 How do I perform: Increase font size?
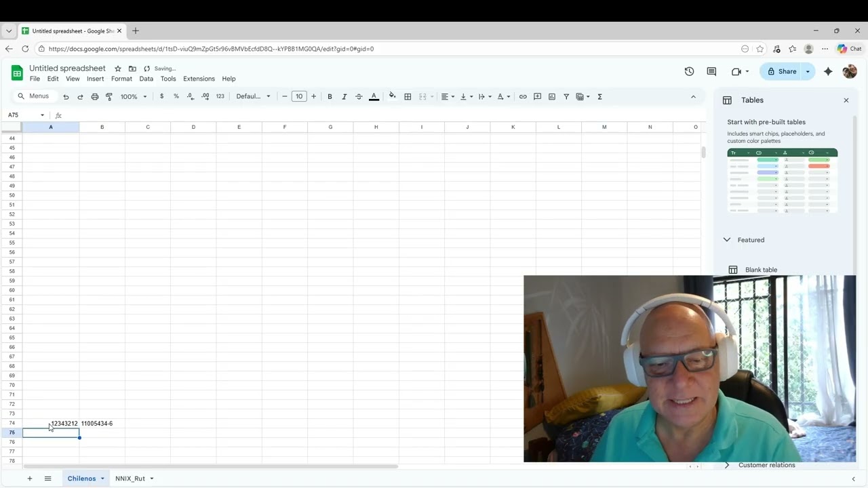pyautogui.click(x=313, y=97)
